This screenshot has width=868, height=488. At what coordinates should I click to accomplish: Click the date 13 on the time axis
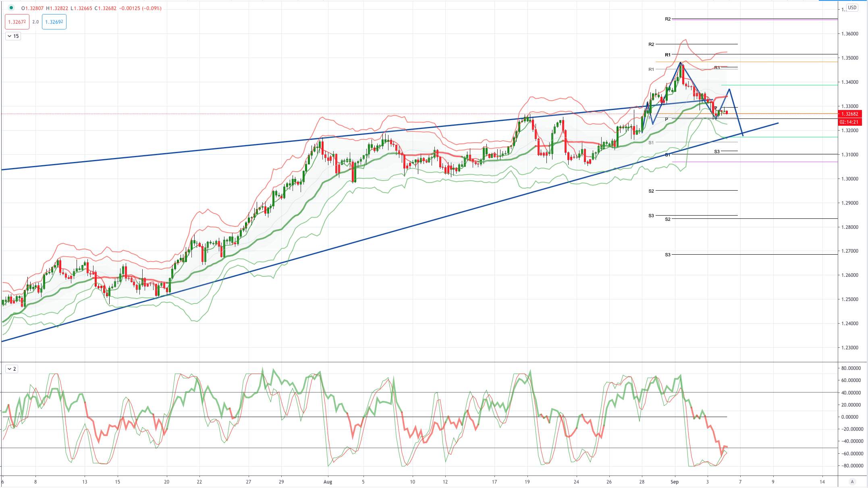[x=85, y=482]
